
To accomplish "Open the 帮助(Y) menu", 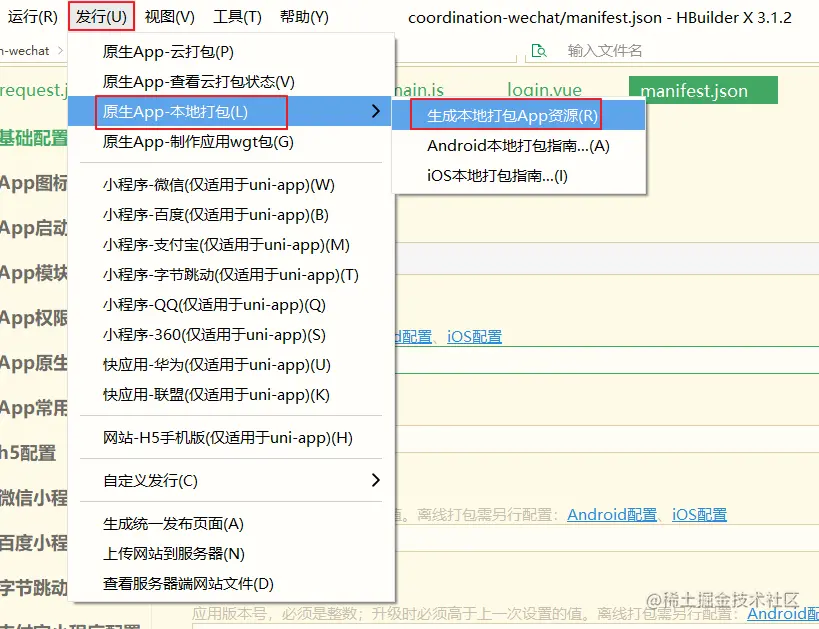I will pyautogui.click(x=304, y=17).
